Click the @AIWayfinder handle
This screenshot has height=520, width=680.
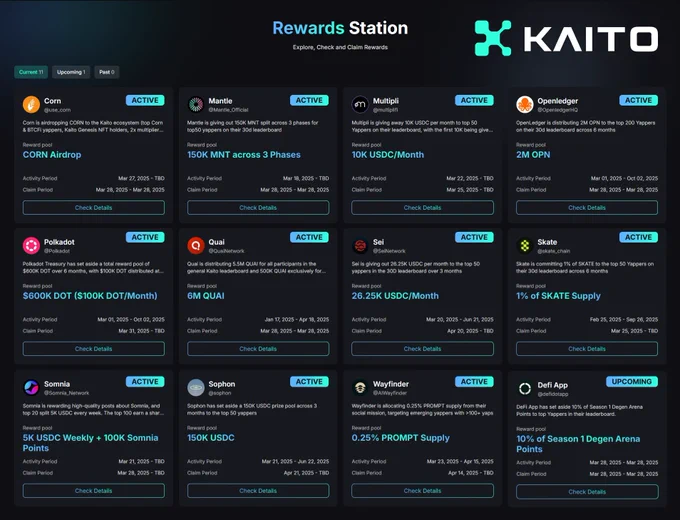pyautogui.click(x=390, y=393)
